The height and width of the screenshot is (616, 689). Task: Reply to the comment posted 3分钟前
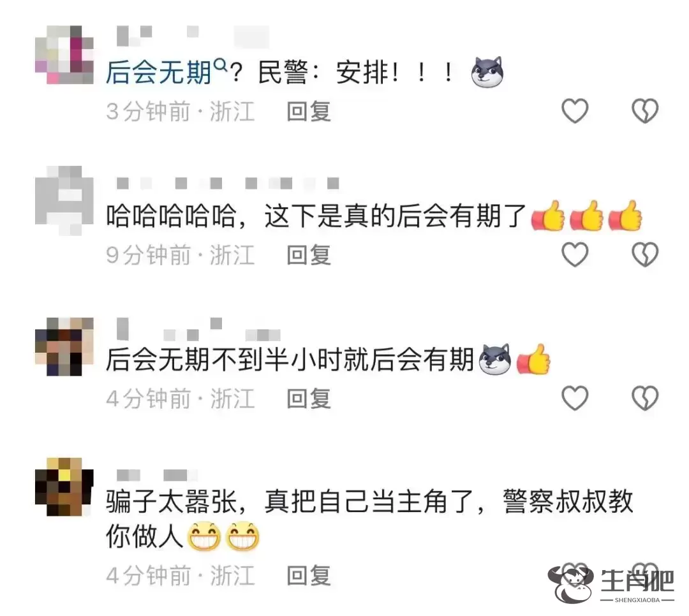coord(309,112)
